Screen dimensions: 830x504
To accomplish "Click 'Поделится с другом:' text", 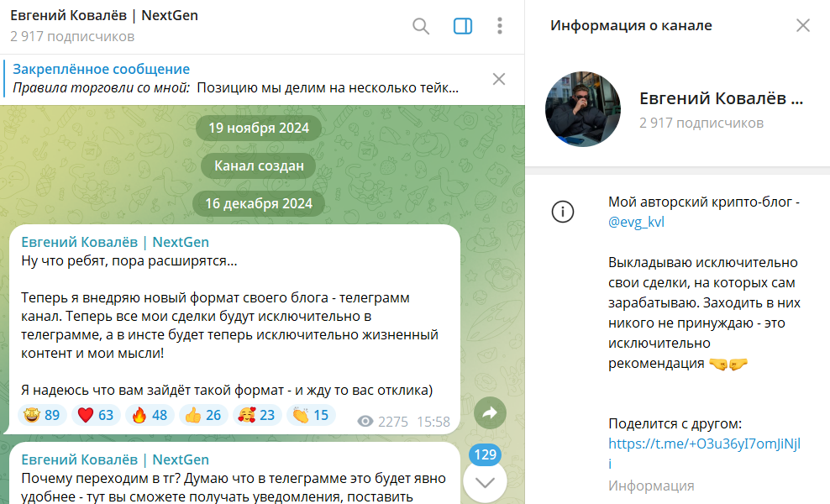I will point(675,423).
